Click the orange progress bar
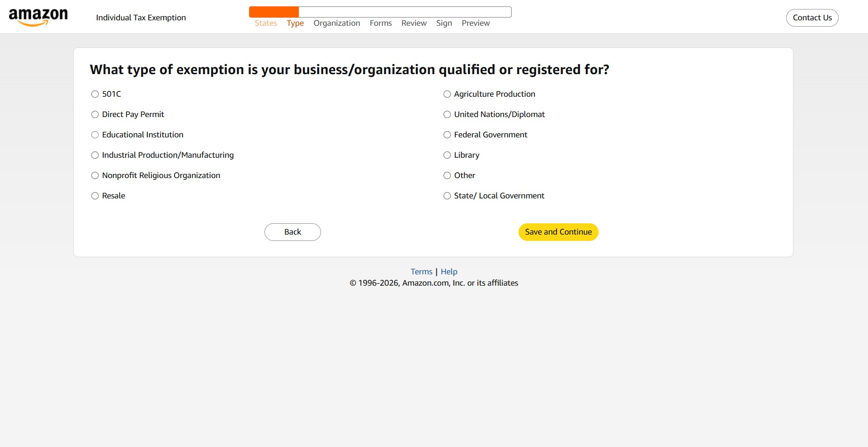Viewport: 868px width, 447px height. click(x=273, y=12)
